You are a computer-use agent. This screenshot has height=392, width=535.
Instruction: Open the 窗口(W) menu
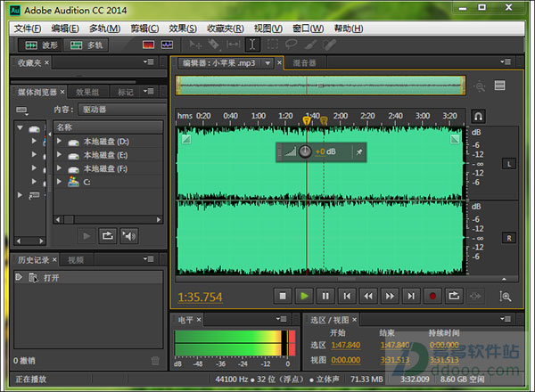pos(309,29)
